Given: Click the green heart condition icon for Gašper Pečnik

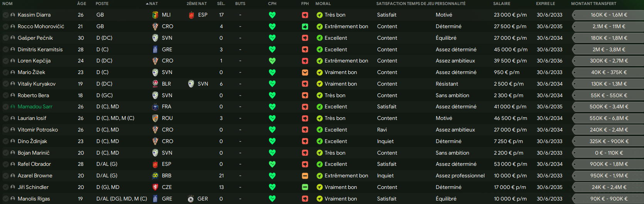Looking at the screenshot, I should (x=272, y=38).
